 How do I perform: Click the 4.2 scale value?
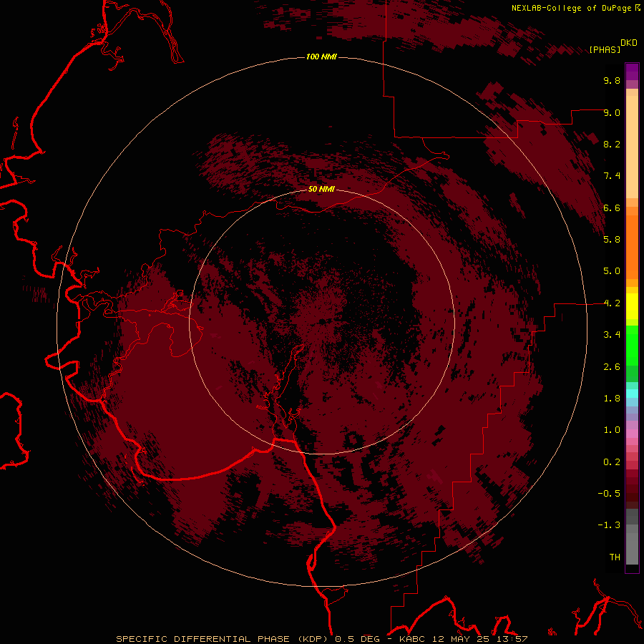[612, 303]
